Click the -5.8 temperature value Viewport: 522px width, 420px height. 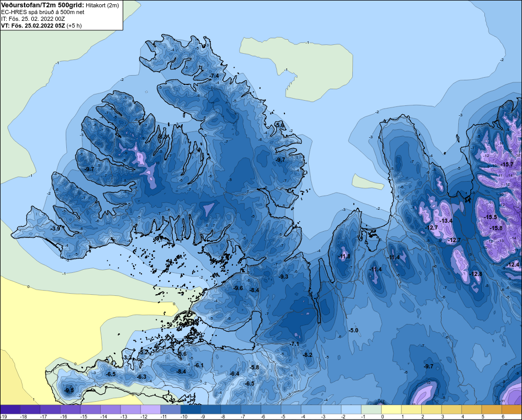tap(254, 367)
